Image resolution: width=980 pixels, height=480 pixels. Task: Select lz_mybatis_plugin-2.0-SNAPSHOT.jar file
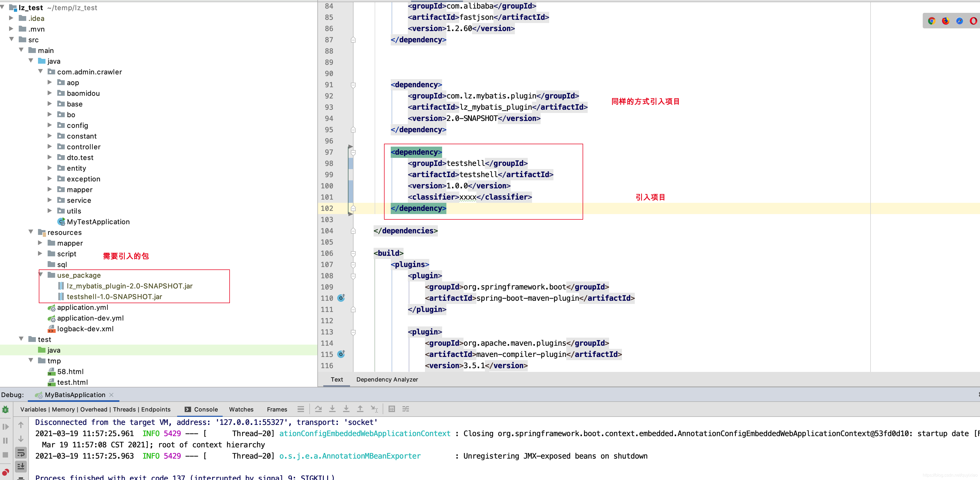tap(129, 286)
